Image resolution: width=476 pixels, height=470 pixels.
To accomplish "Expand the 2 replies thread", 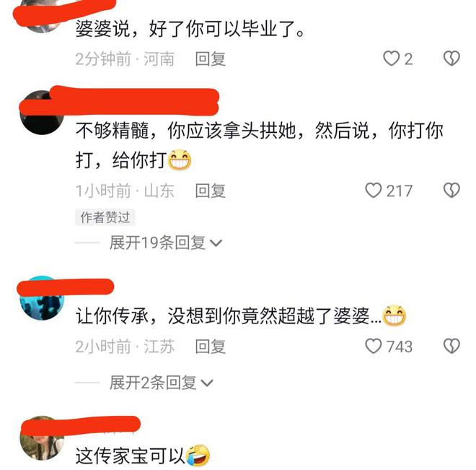I will click(162, 383).
